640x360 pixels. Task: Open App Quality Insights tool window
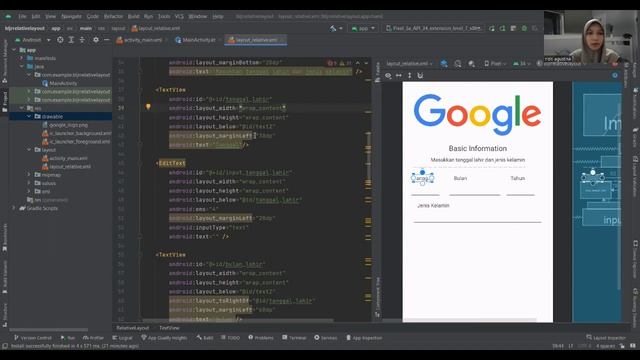tap(164, 338)
